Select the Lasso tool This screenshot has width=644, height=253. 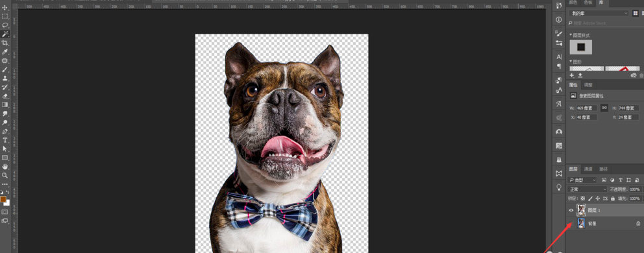pos(5,25)
